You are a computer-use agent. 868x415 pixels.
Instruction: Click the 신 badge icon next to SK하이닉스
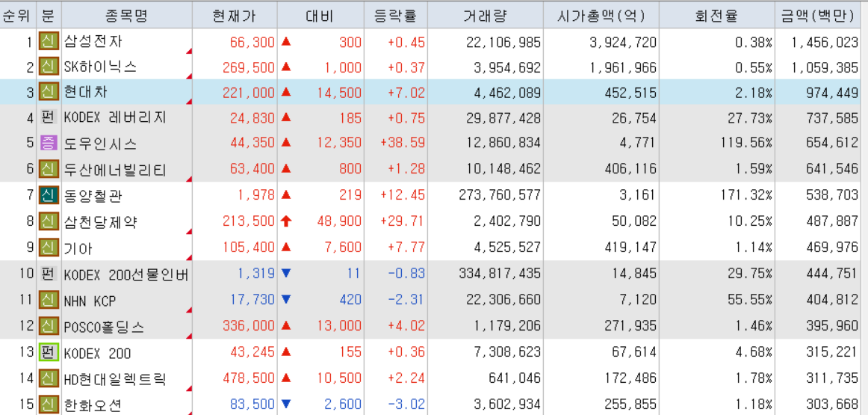click(x=49, y=67)
